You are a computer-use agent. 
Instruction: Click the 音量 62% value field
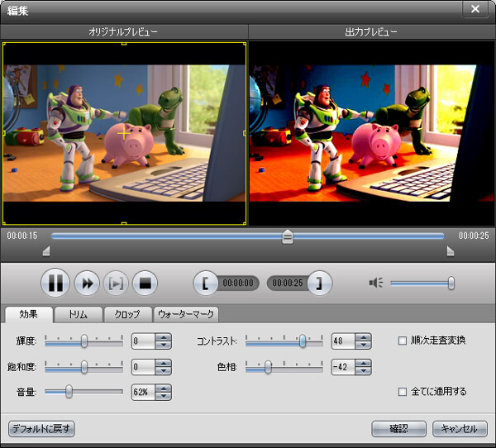click(144, 393)
